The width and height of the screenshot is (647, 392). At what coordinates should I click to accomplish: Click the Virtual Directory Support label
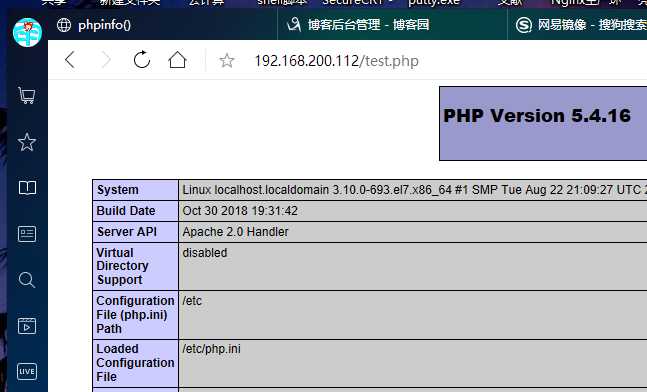122,266
